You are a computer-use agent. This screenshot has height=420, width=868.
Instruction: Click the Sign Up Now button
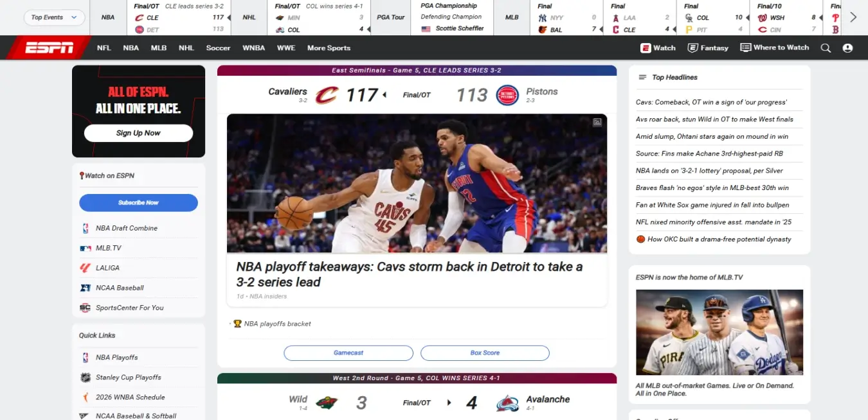(x=138, y=133)
